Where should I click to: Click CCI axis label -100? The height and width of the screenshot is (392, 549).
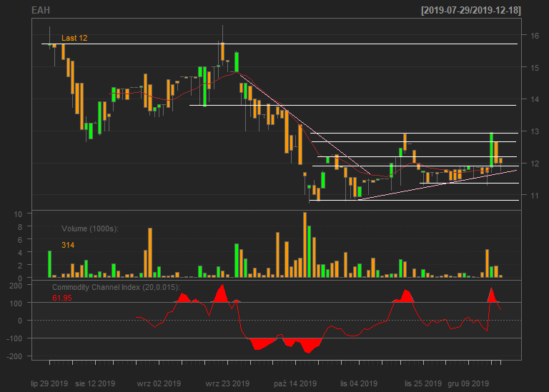pos(14,339)
